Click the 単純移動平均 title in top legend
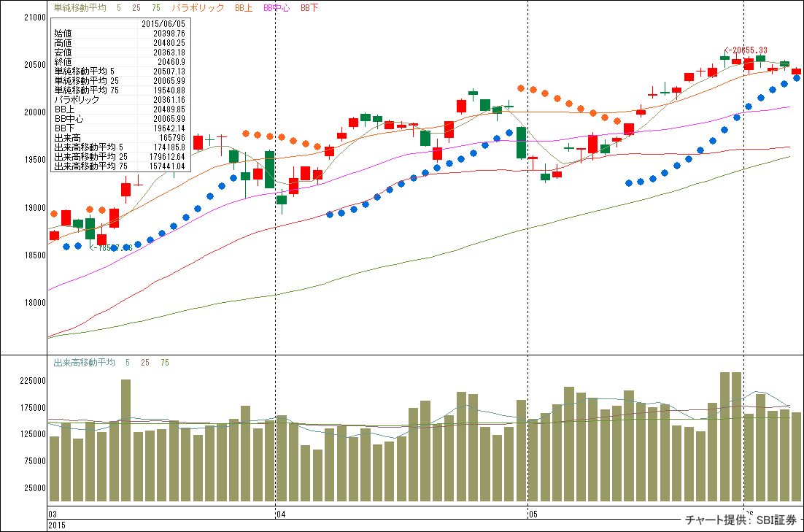Screen dimensions: 804x532 [x=80, y=8]
